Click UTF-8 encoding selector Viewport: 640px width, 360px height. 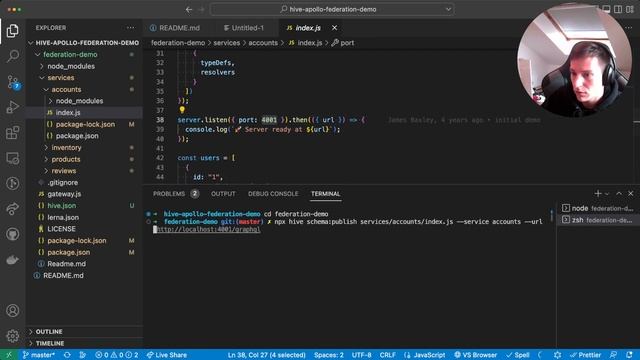[361, 355]
